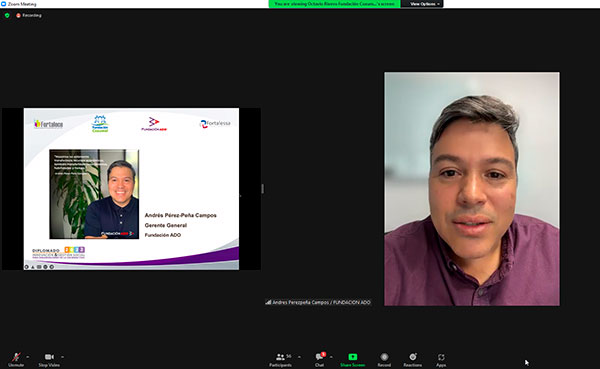This screenshot has height=369, width=600.
Task: Stop Video with the camera icon
Action: click(49, 359)
